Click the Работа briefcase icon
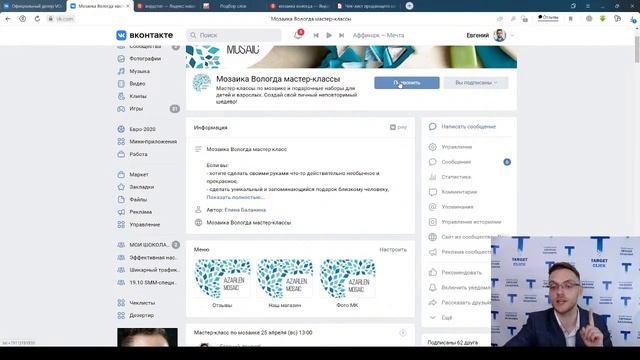 click(121, 154)
